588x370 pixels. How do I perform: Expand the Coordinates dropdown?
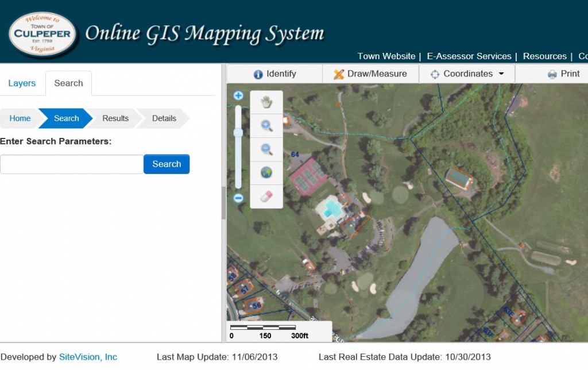[467, 74]
